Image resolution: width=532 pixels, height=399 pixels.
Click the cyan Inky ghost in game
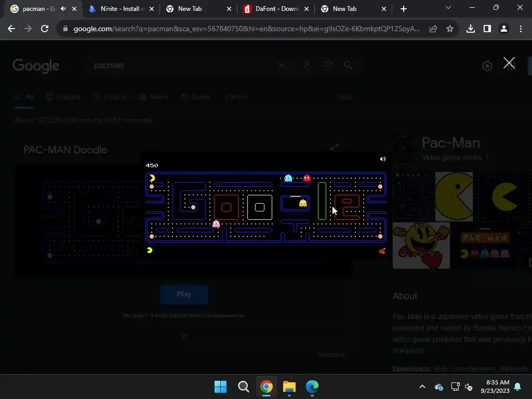pyautogui.click(x=288, y=178)
